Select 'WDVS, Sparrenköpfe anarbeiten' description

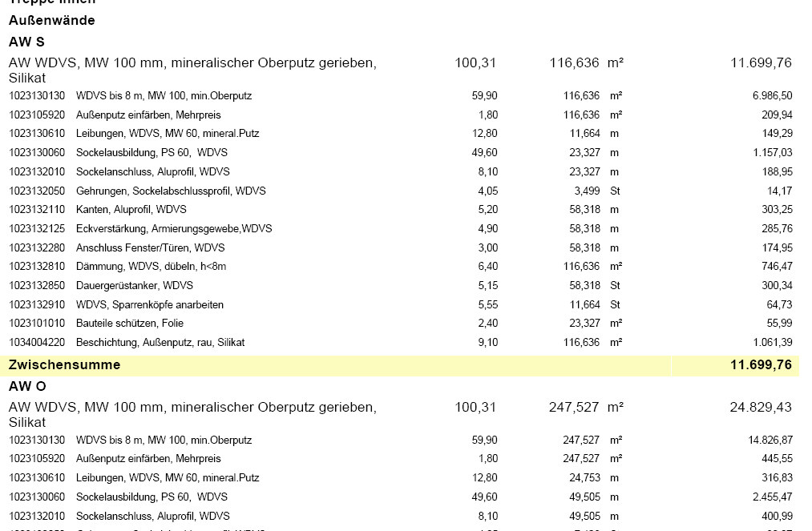[x=150, y=305]
